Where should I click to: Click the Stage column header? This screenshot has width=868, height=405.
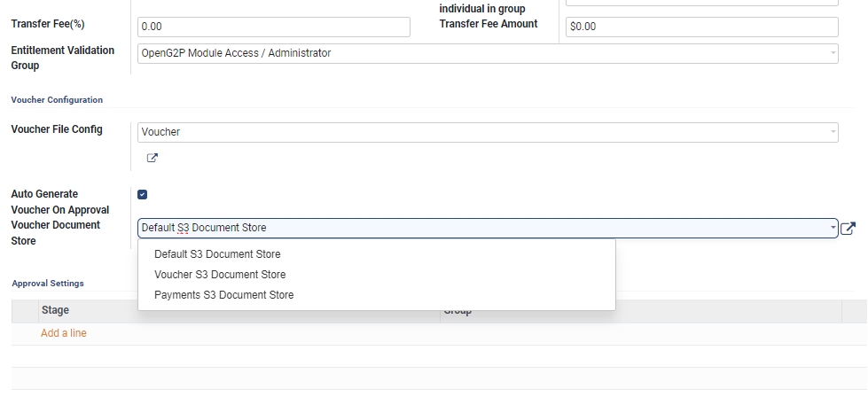coord(55,311)
